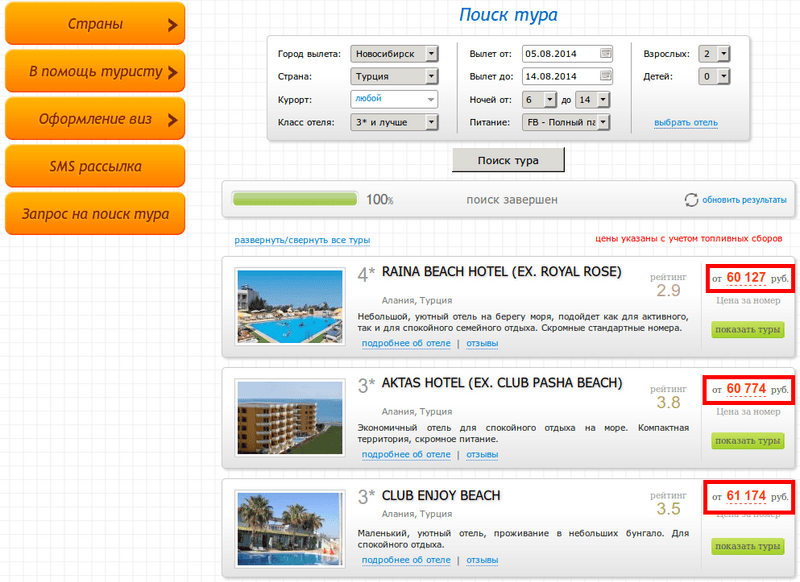This screenshot has width=800, height=582.
Task: Expand the 'Взрослых' adults count dropdown
Action: pos(723,54)
